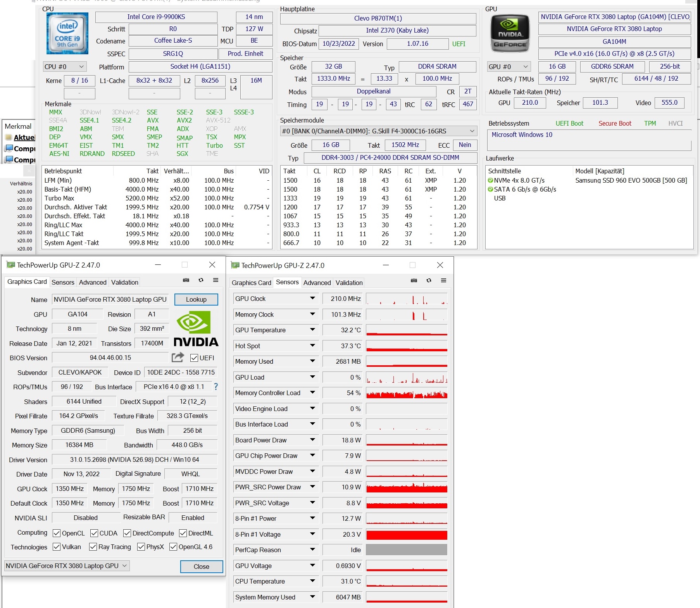Click 8-Pin #1 Voltage red graph bar

click(407, 534)
